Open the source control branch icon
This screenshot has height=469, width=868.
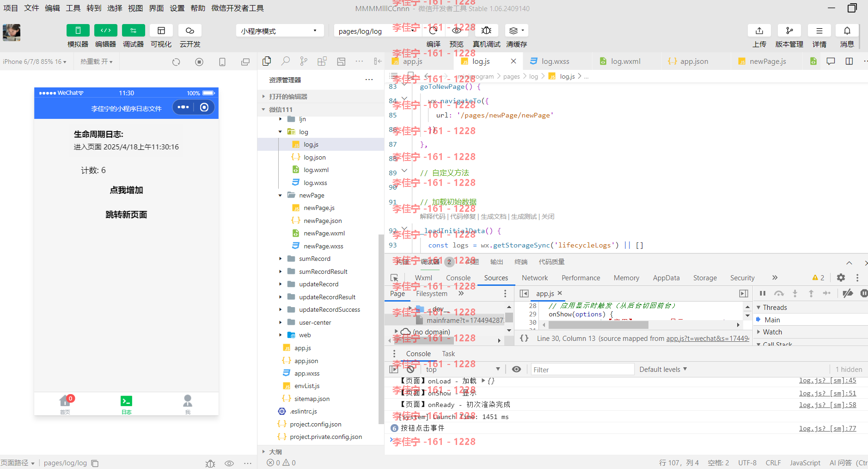coord(304,61)
